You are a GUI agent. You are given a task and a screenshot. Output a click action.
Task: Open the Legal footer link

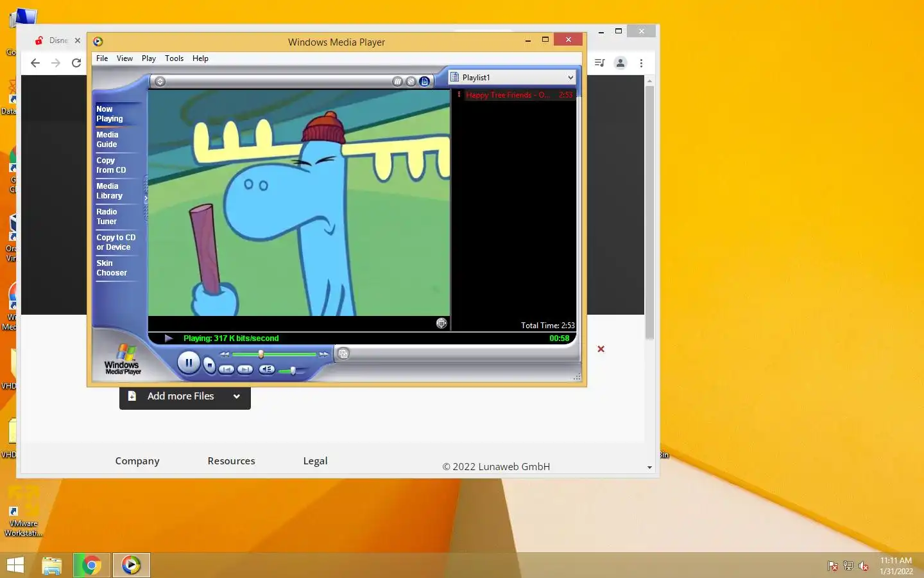pyautogui.click(x=315, y=461)
